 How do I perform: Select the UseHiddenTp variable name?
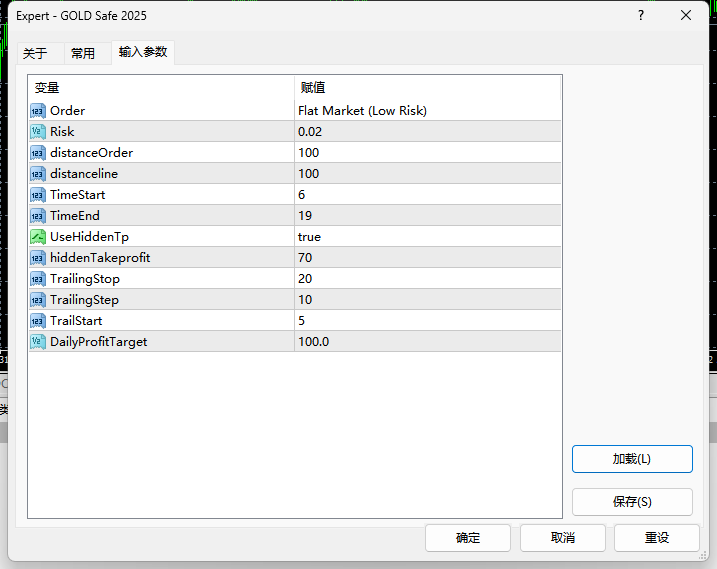[90, 237]
